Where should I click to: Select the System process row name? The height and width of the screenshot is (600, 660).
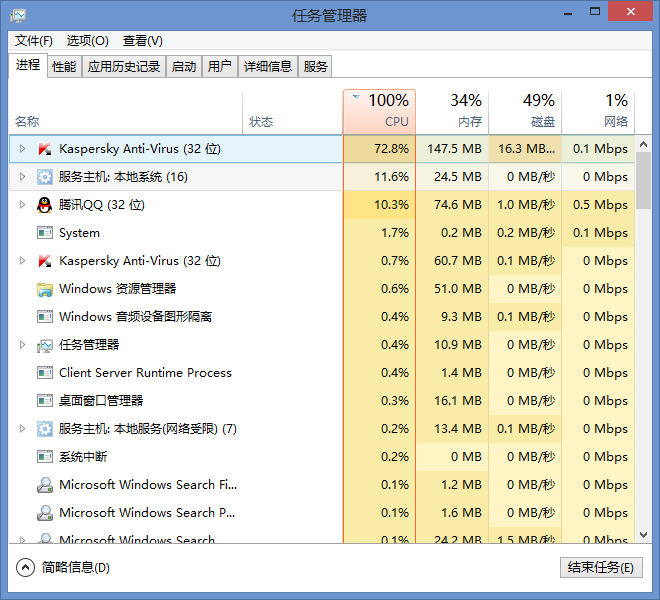point(80,233)
